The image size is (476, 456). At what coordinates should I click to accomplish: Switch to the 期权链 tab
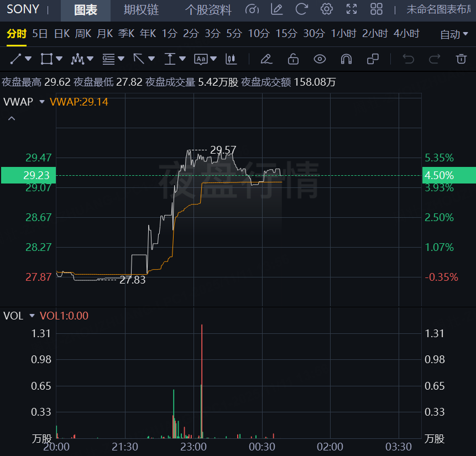click(x=141, y=10)
